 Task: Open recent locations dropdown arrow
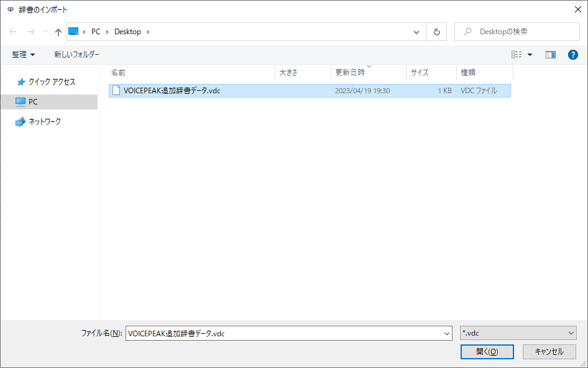click(x=45, y=32)
